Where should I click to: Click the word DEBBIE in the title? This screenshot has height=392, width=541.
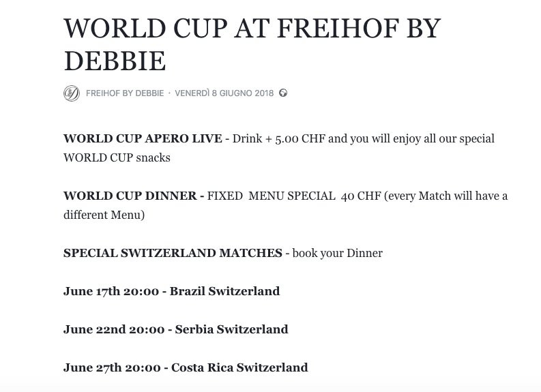(115, 61)
